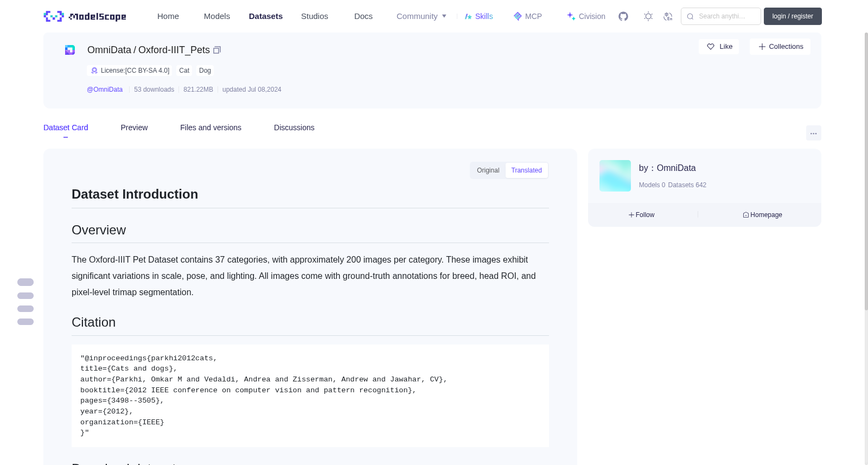Click the Dataset Introduction heading

135,194
